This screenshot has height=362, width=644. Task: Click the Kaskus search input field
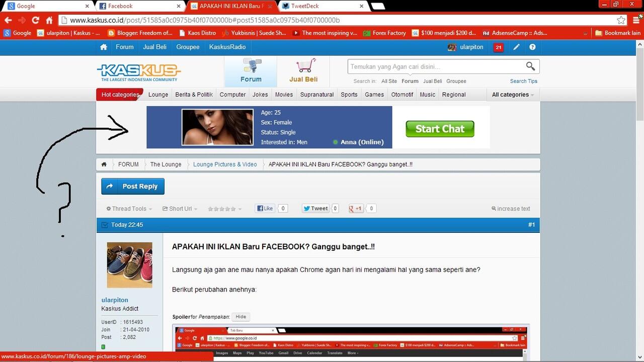coord(436,66)
